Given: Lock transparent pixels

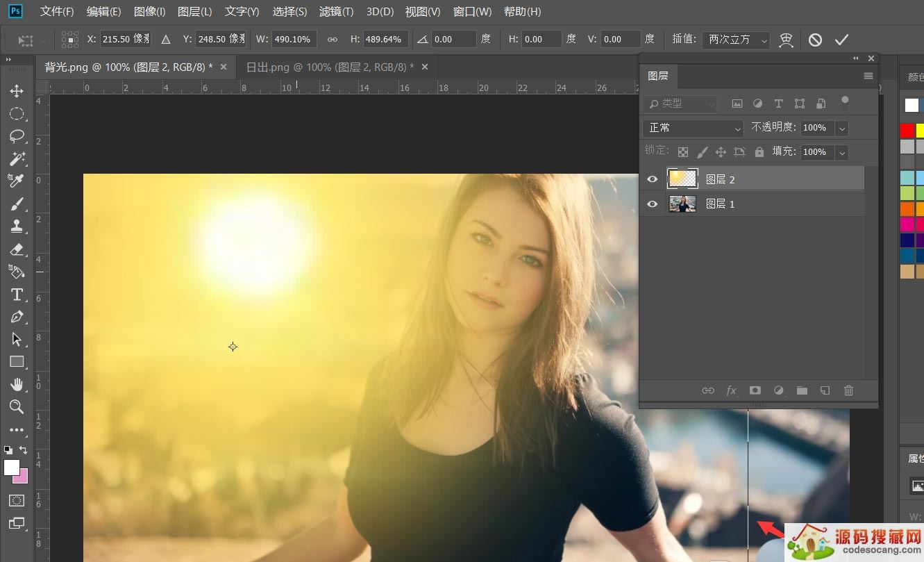Looking at the screenshot, I should (x=683, y=151).
